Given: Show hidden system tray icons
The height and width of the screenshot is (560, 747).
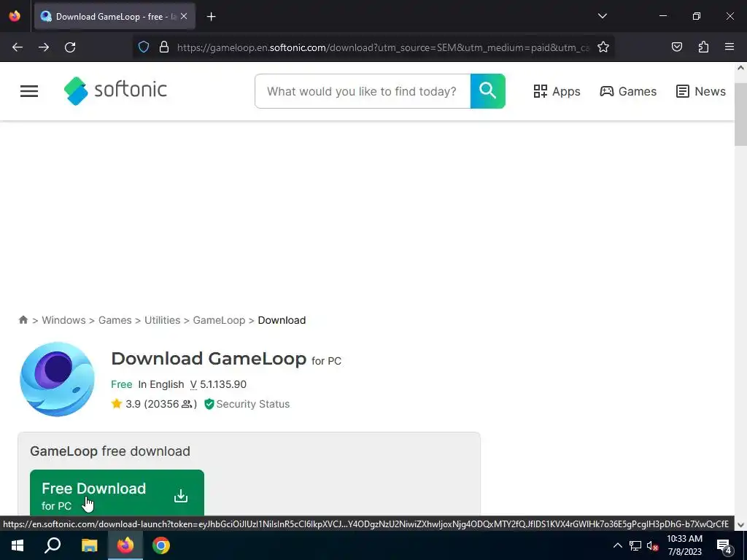Looking at the screenshot, I should tap(617, 545).
